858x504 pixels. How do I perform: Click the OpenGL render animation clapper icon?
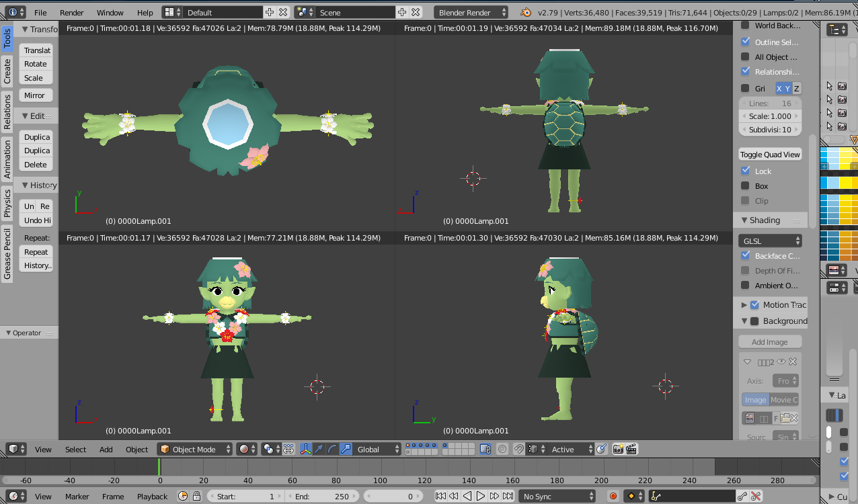pyautogui.click(x=631, y=449)
